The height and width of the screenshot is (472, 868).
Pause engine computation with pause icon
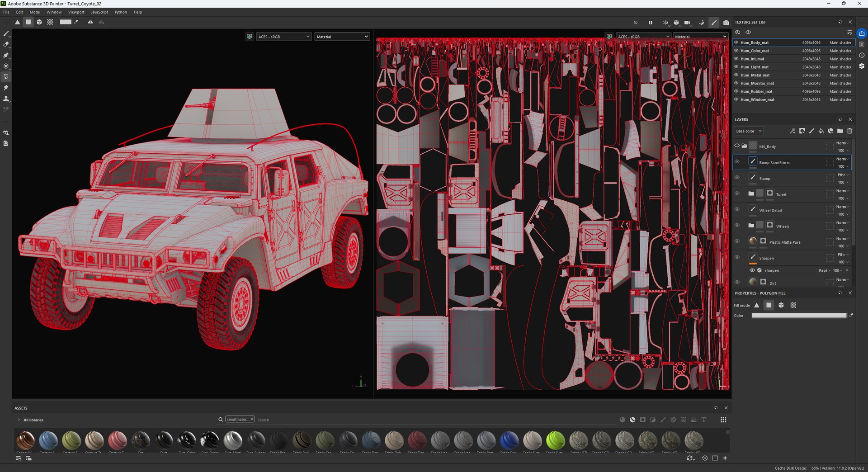coord(651,22)
